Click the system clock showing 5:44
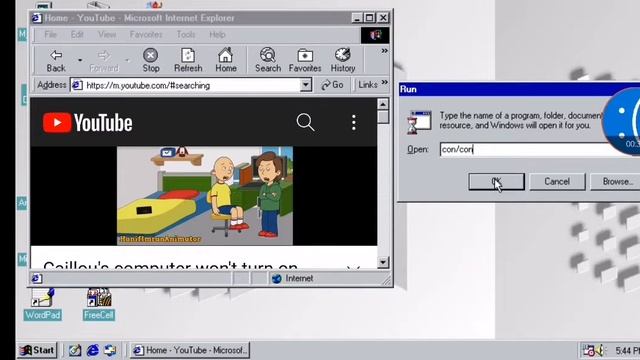 [627, 351]
